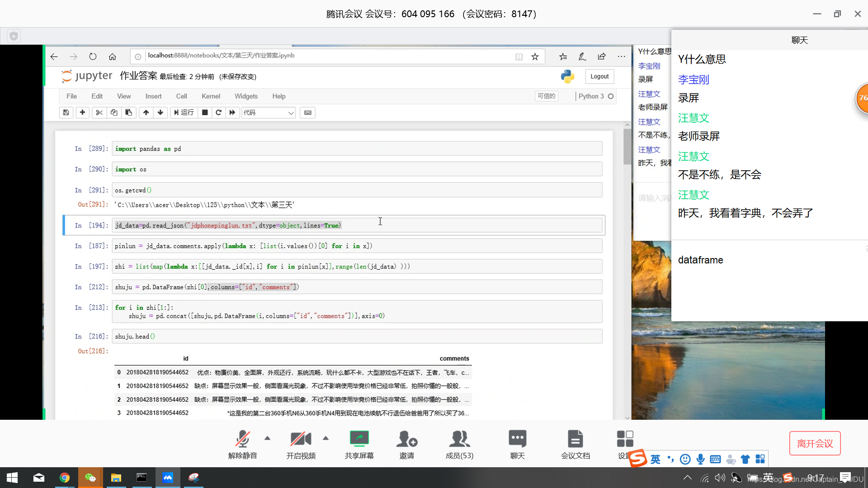This screenshot has height=488, width=868.
Task: Click the Cut selected cells icon
Action: click(99, 113)
